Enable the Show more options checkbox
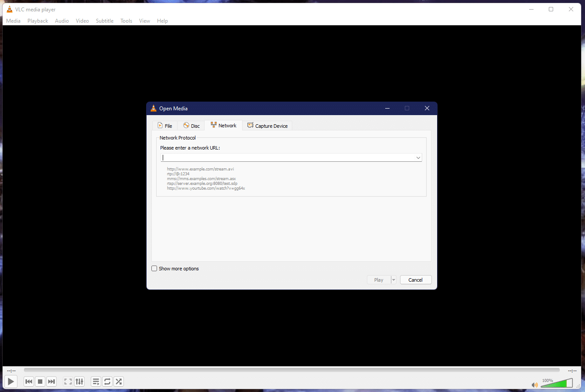This screenshot has height=392, width=585. click(x=154, y=268)
